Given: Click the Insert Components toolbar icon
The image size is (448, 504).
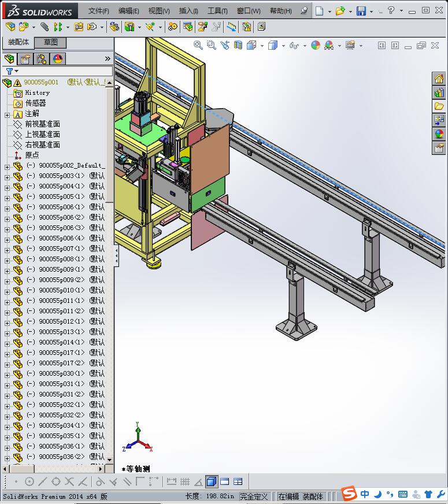Looking at the screenshot, I should (x=24, y=27).
